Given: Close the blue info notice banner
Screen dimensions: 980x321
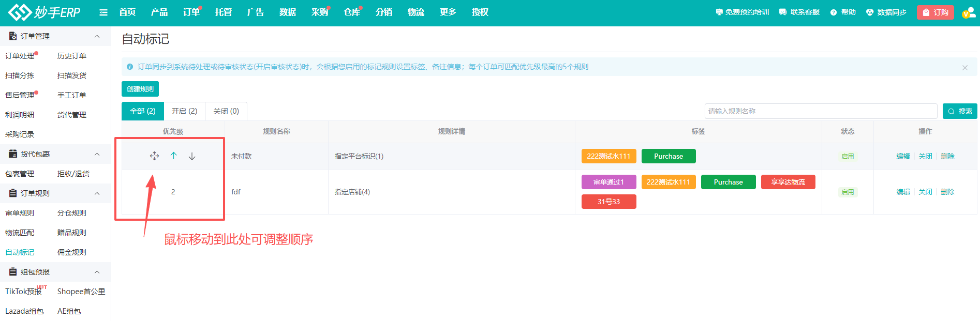Looking at the screenshot, I should click(964, 68).
